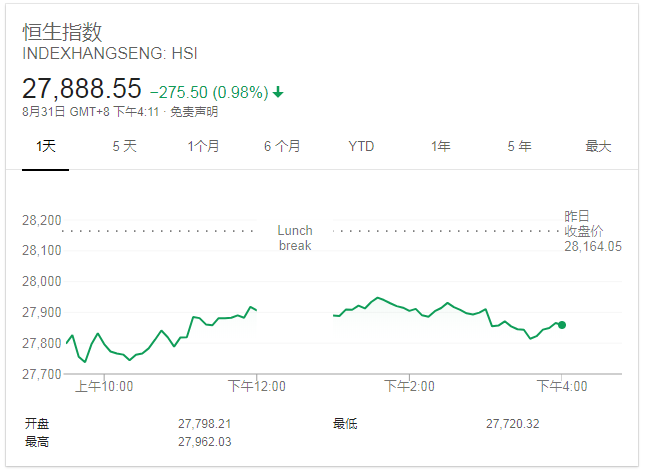Click the 27,700 y-axis label
647x473 pixels.
click(x=42, y=374)
